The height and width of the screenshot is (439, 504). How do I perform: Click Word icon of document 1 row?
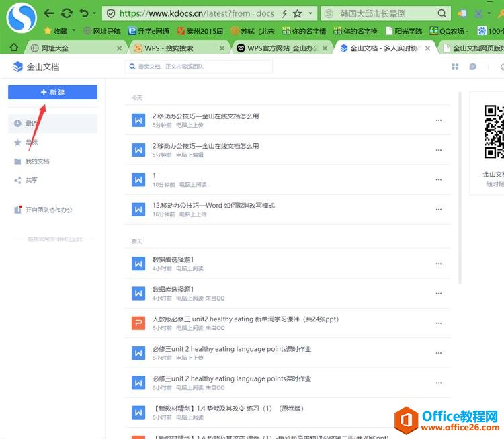pos(138,179)
